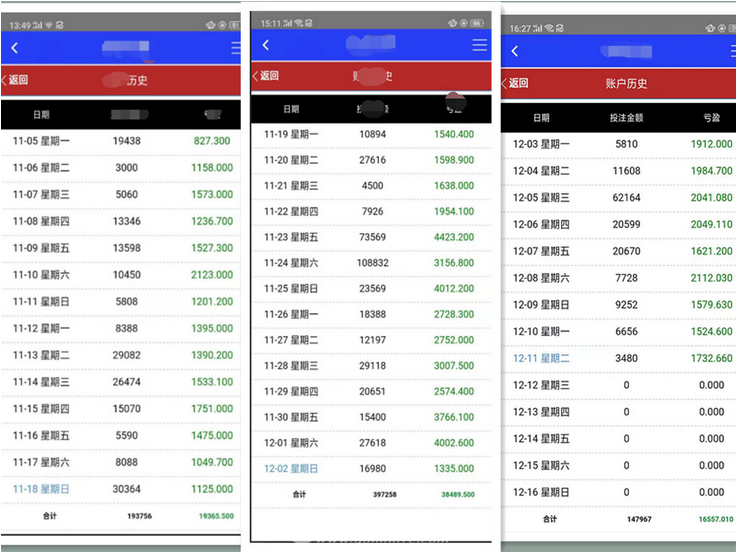This screenshot has height=552, width=741.
Task: Tap Wi-Fi icon beside the 13:49 clock
Action: 48,24
